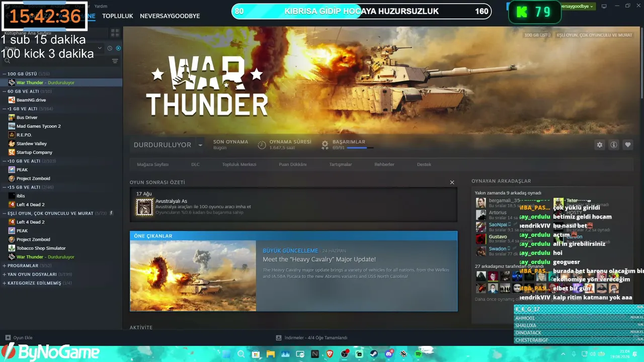Image resolution: width=644 pixels, height=362 pixels.
Task: Open the Puan Dükkânı tab
Action: (x=293, y=164)
